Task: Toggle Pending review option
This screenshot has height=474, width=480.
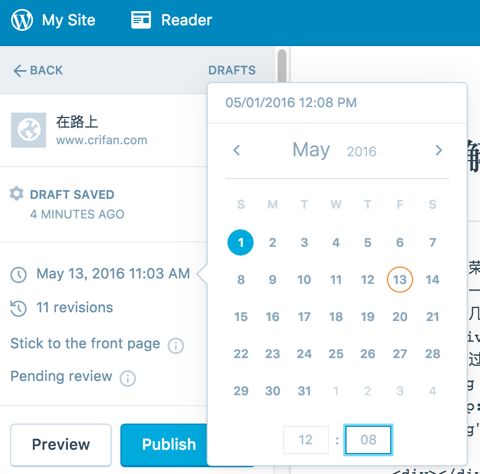Action: [61, 376]
